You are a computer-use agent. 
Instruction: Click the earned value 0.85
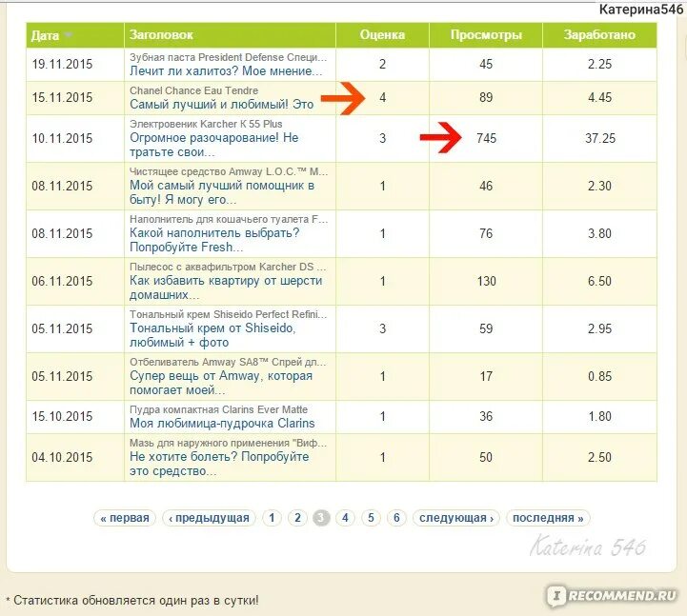(x=599, y=376)
